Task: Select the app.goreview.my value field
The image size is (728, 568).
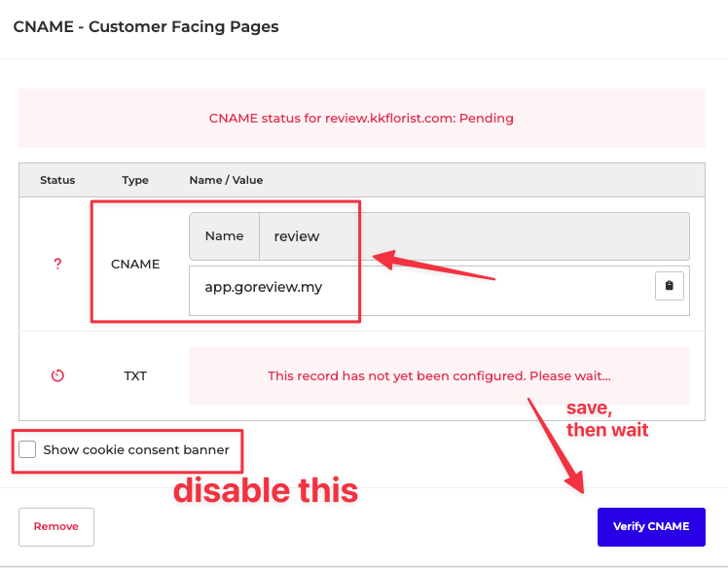Action: point(419,288)
